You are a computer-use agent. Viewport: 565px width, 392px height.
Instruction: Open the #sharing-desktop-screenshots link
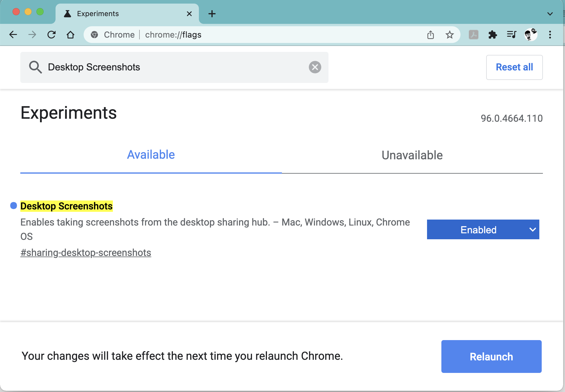tap(86, 253)
